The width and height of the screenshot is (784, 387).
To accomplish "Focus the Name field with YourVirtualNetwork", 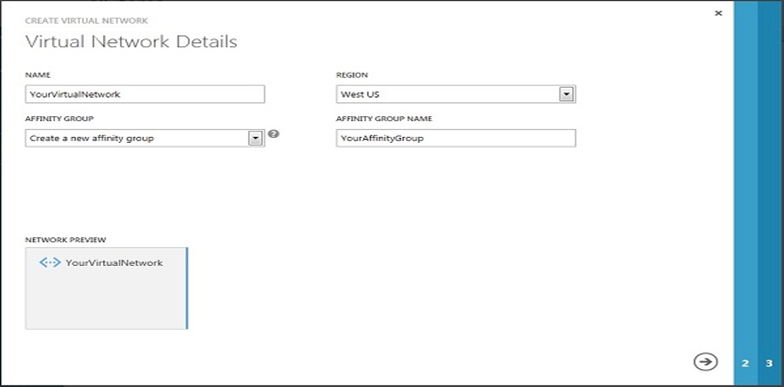I will (x=145, y=94).
